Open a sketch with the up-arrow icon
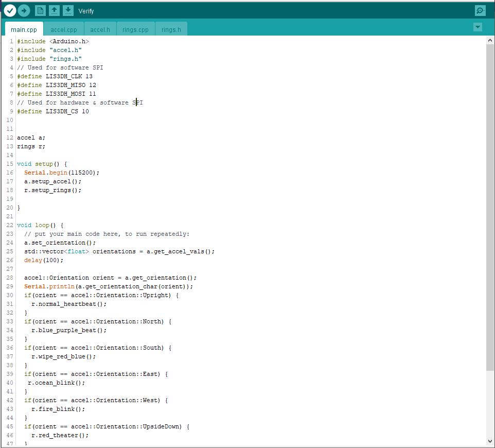The image size is (495, 448). point(54,11)
